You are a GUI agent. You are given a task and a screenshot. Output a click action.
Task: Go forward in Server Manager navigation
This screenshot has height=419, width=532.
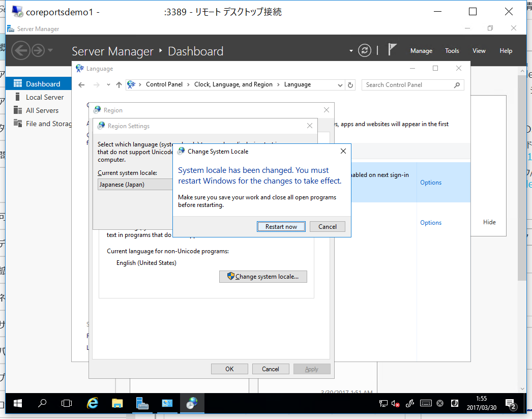(38, 50)
